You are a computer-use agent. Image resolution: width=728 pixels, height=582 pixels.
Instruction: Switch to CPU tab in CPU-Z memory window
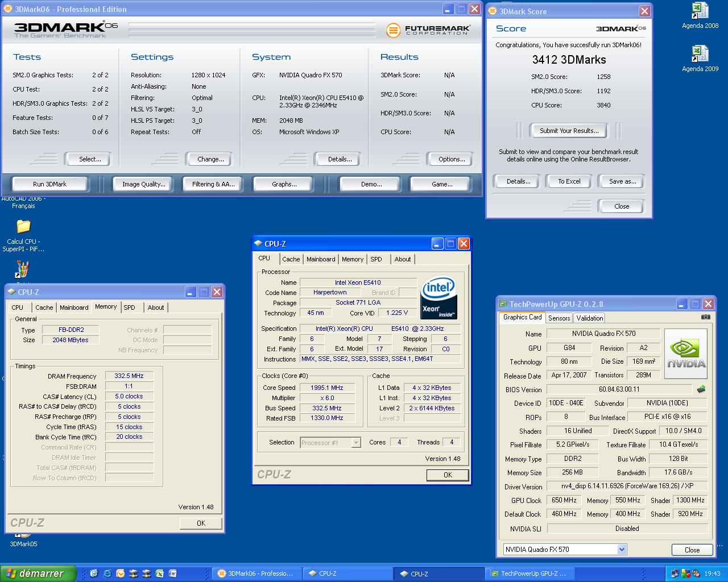tap(18, 307)
